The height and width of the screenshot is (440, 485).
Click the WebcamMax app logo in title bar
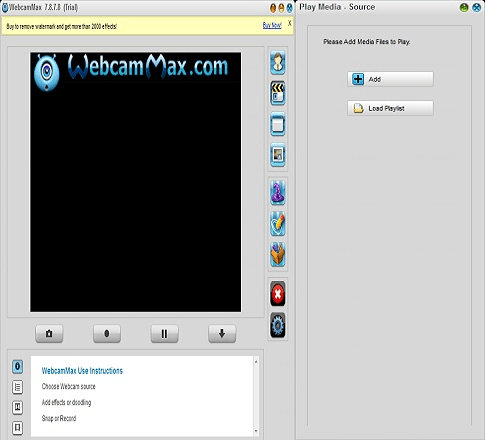[5, 7]
